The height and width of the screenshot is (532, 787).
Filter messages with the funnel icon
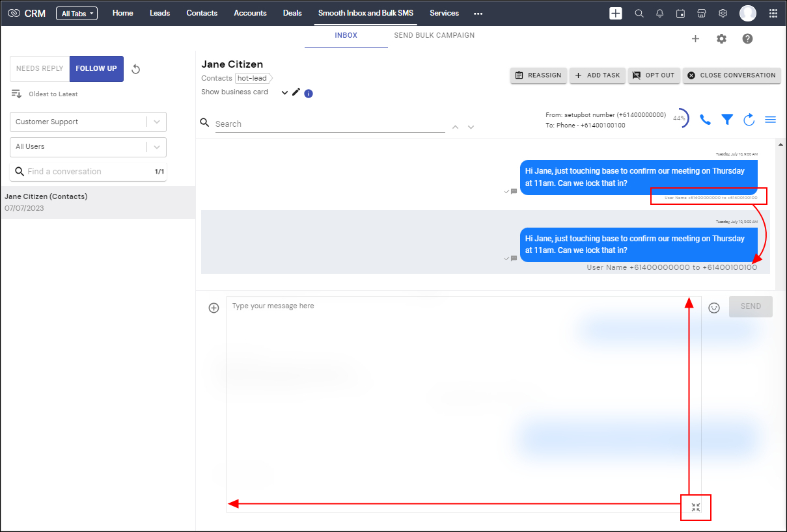[727, 119]
